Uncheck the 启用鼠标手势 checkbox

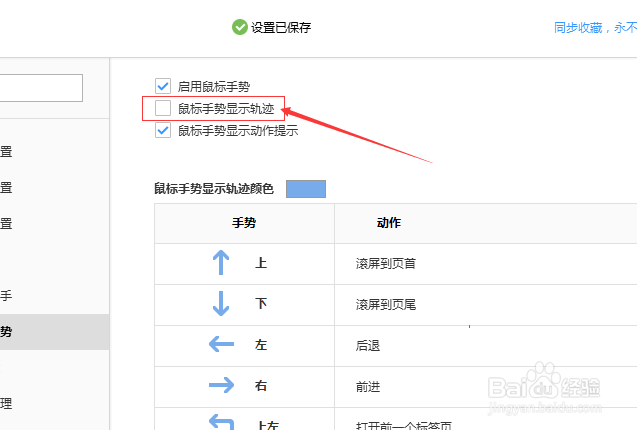pyautogui.click(x=163, y=86)
